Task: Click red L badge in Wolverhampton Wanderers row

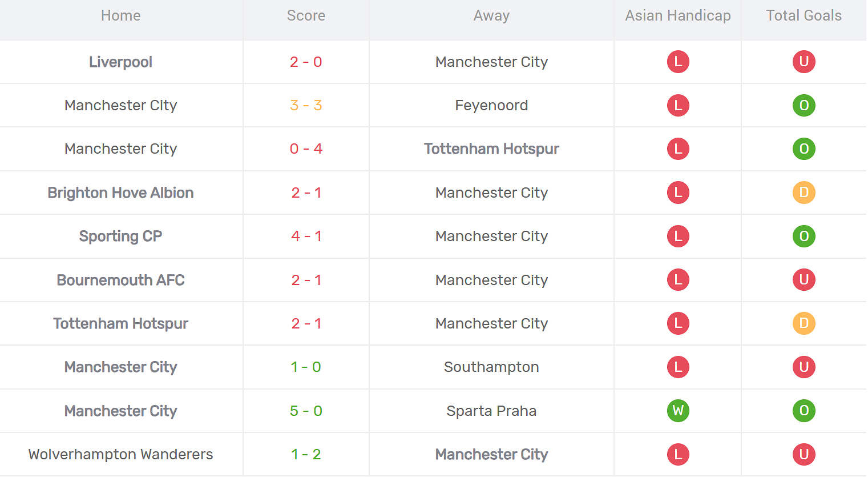Action: pos(678,454)
